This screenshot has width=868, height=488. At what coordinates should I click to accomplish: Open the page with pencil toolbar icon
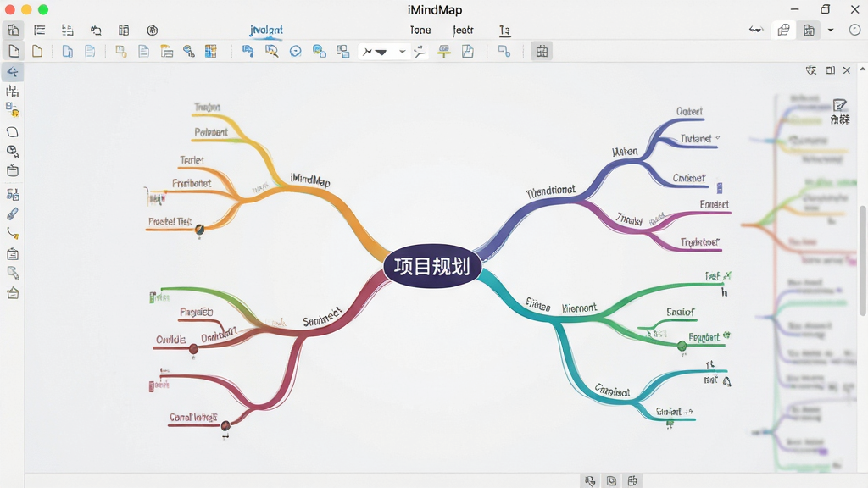[468, 52]
